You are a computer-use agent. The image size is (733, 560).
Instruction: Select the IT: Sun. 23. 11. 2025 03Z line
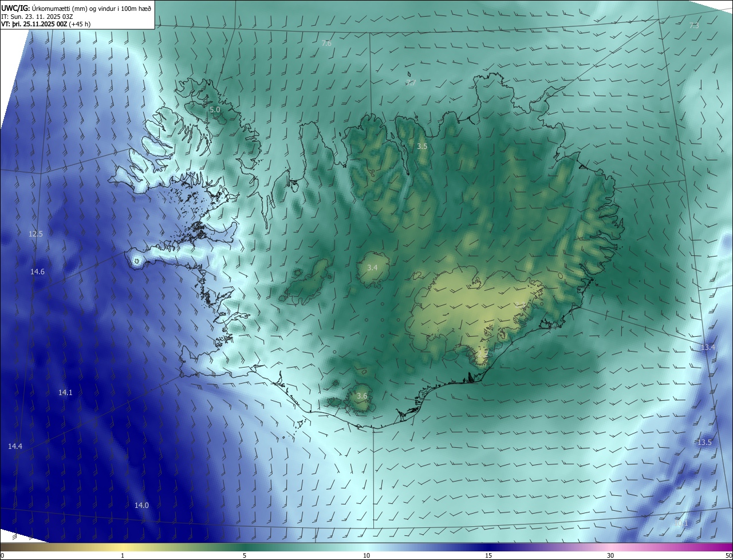[x=37, y=16]
